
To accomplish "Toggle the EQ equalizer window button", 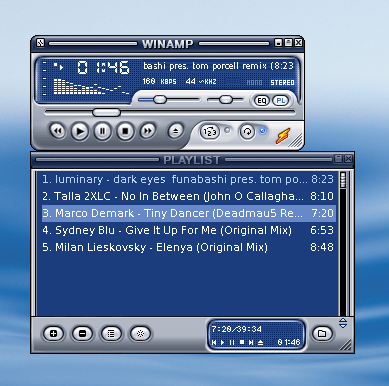I will 262,101.
